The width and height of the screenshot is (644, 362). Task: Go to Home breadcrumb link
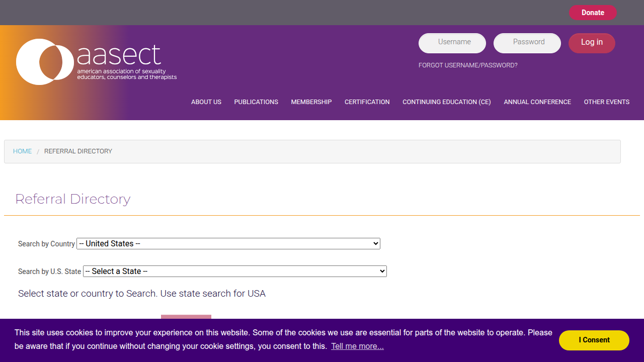(22, 151)
